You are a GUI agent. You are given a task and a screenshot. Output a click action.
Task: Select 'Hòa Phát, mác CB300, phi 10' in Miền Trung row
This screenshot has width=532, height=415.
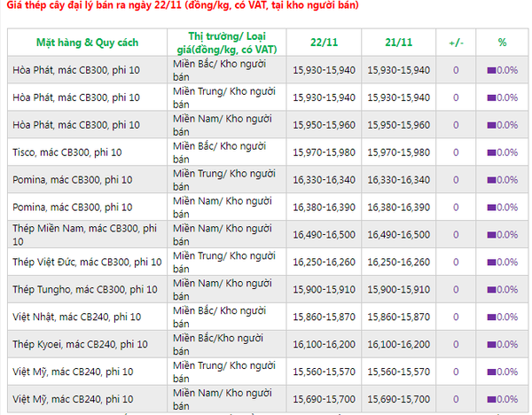coord(76,98)
